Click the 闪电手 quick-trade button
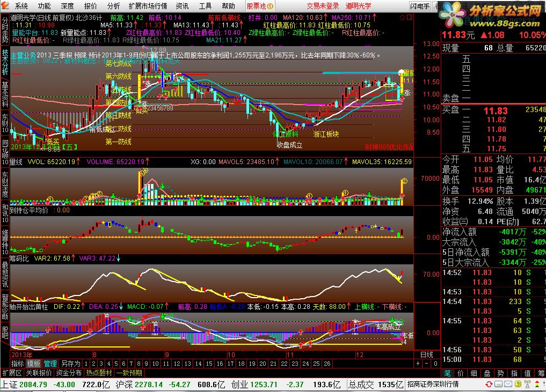The width and height of the screenshot is (546, 392). coord(420,6)
